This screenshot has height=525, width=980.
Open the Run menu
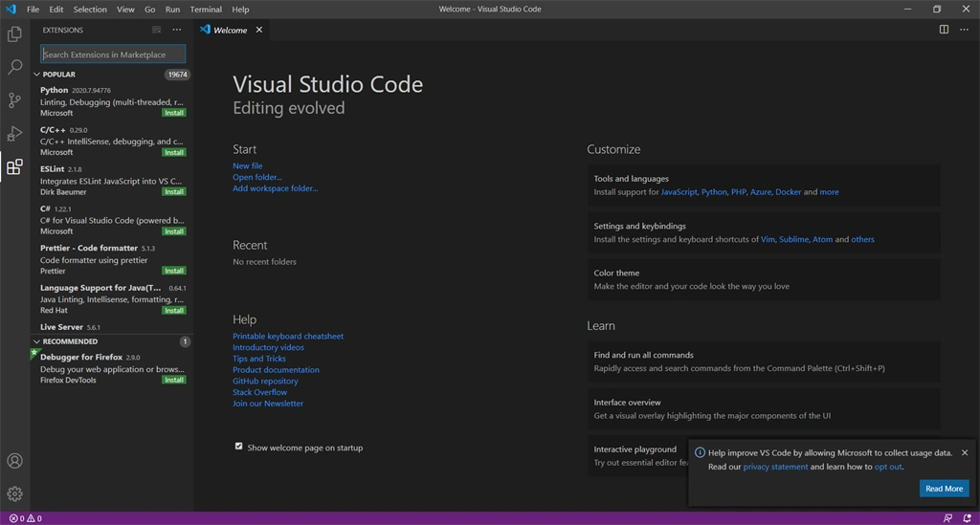172,10
